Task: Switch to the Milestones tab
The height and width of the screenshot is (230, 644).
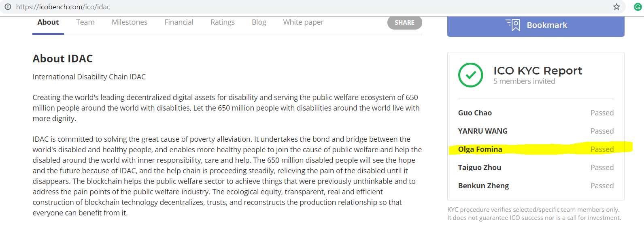Action: 130,22
